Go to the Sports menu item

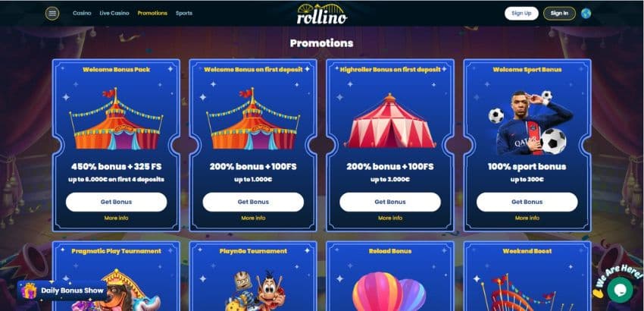point(184,13)
